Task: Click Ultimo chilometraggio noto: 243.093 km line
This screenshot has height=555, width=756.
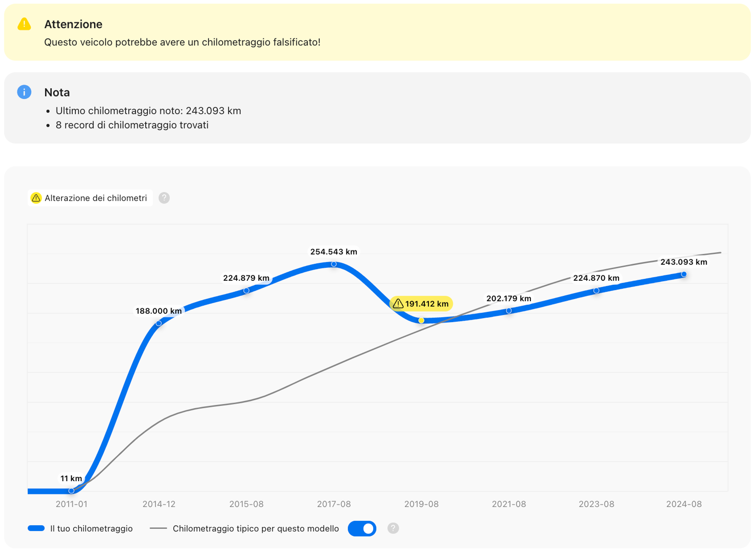Action: point(148,111)
